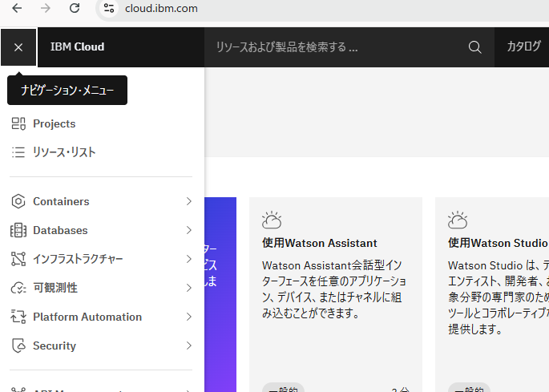Click the インフラストラクチャー icon

18,260
